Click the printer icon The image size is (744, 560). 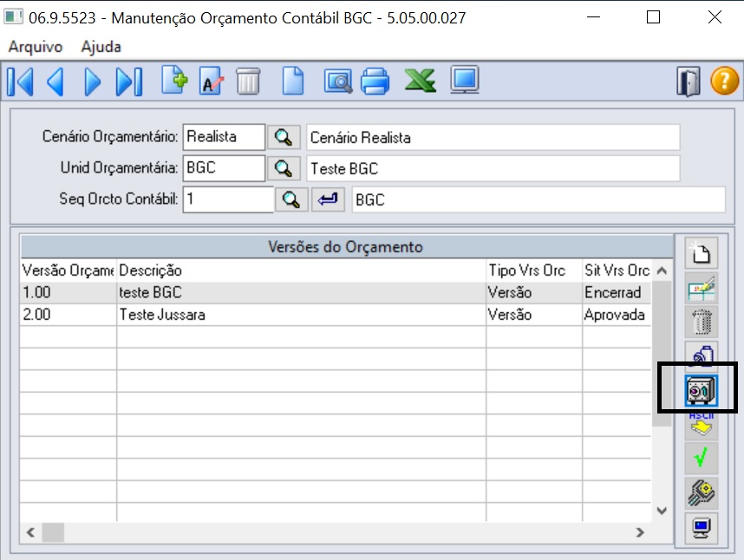375,81
